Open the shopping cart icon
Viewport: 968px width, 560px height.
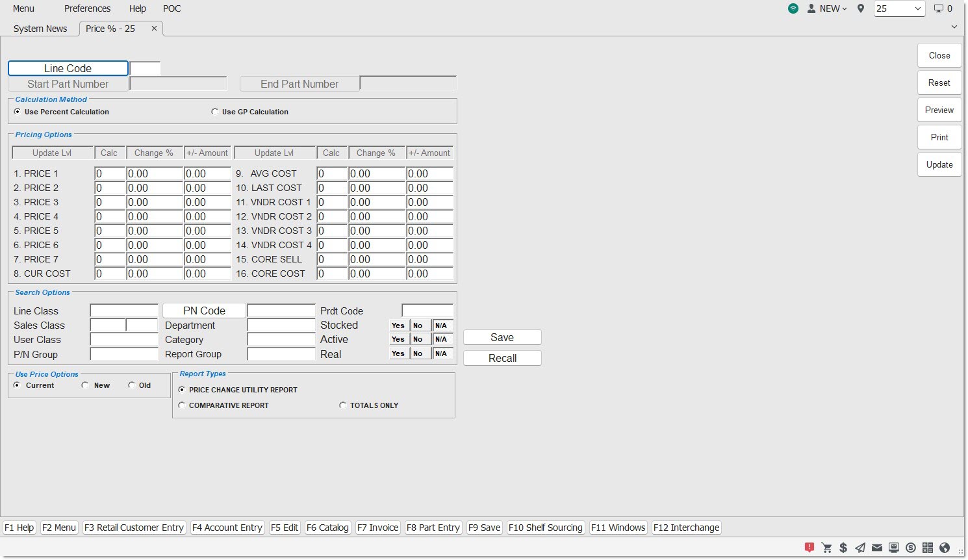pyautogui.click(x=826, y=548)
